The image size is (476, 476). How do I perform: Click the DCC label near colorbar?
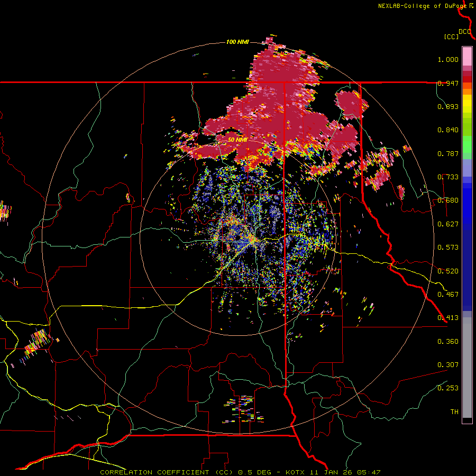pyautogui.click(x=464, y=32)
